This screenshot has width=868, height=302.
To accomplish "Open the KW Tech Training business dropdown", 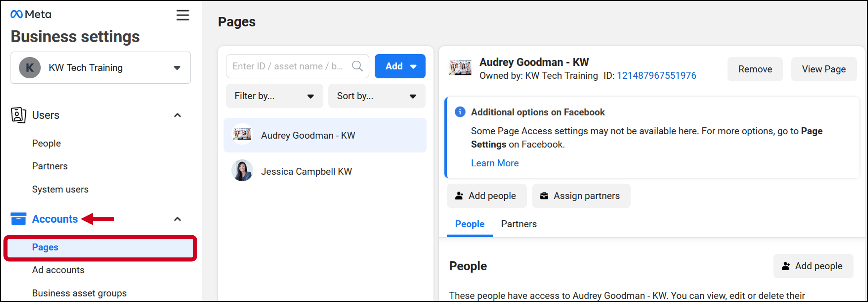I will coord(101,67).
